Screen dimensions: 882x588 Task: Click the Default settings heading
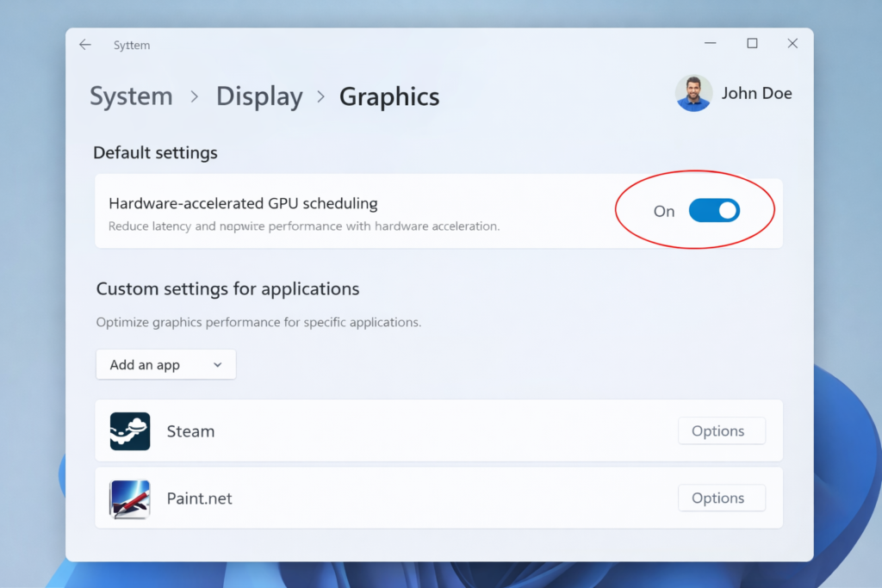[x=155, y=152]
